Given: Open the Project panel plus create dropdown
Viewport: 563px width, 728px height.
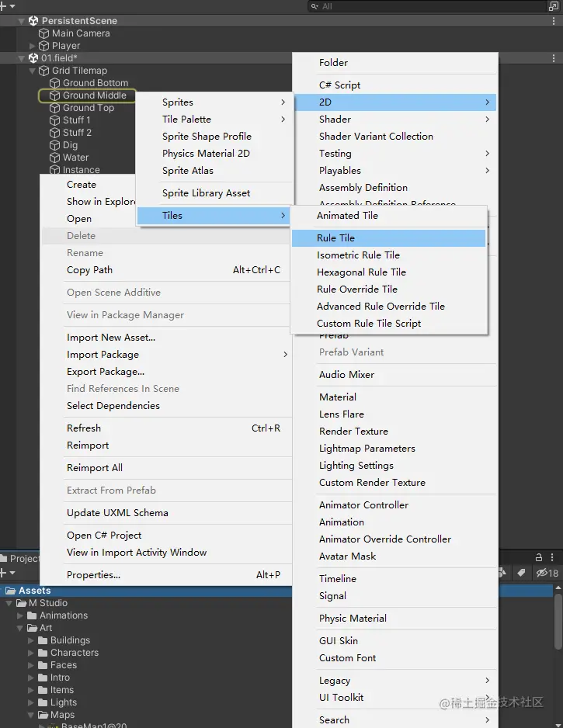Looking at the screenshot, I should 8,573.
